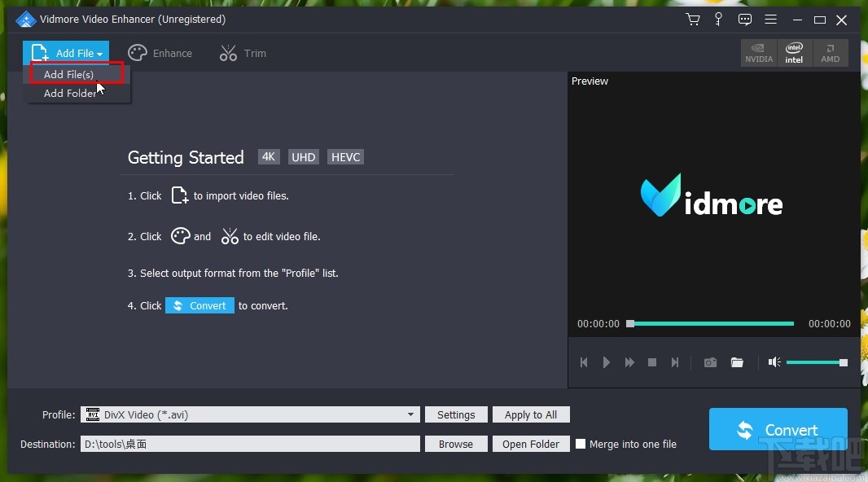Click the Browse button

456,444
